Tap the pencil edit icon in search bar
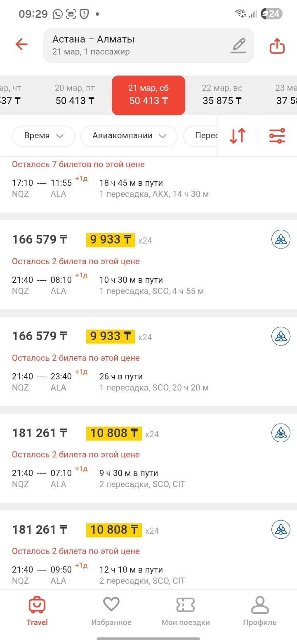This screenshot has width=297, height=644. [x=238, y=45]
